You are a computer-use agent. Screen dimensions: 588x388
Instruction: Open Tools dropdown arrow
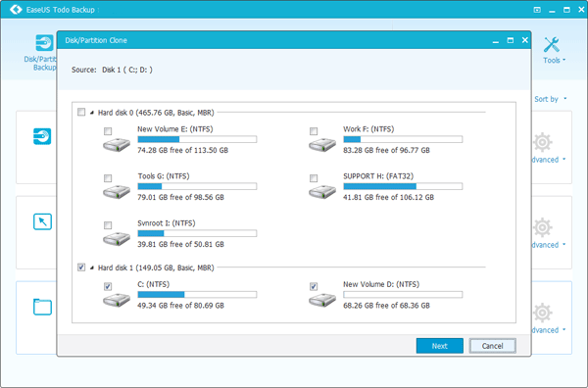(564, 60)
